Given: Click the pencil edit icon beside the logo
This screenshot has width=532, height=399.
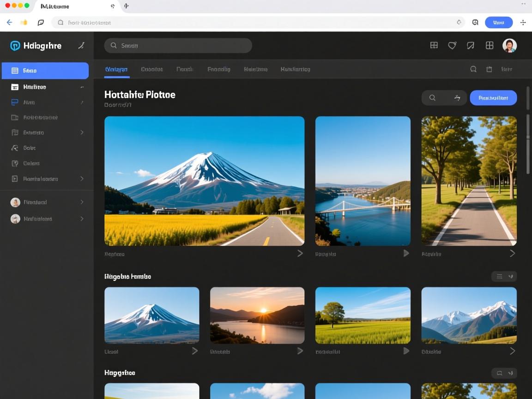Looking at the screenshot, I should coord(81,45).
